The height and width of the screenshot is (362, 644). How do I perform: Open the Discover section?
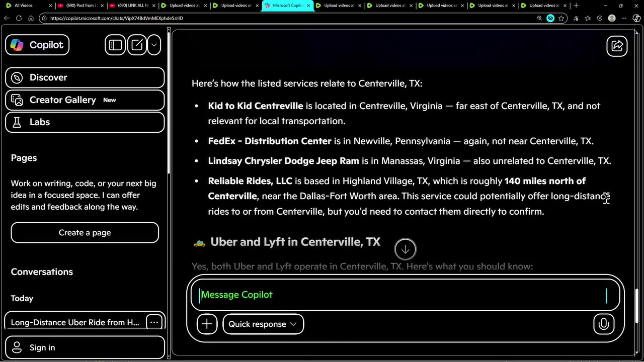85,77
